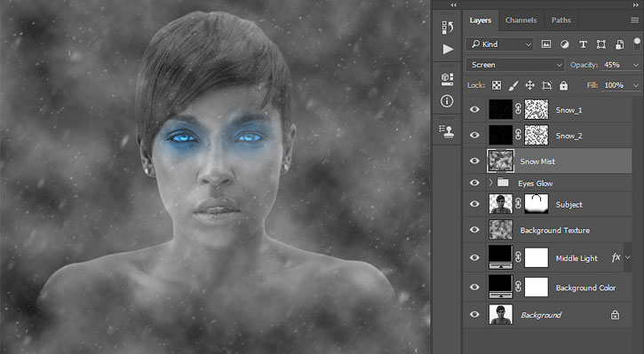Prevent auto-nesting artboard lock icon
The width and height of the screenshot is (644, 354).
click(546, 85)
